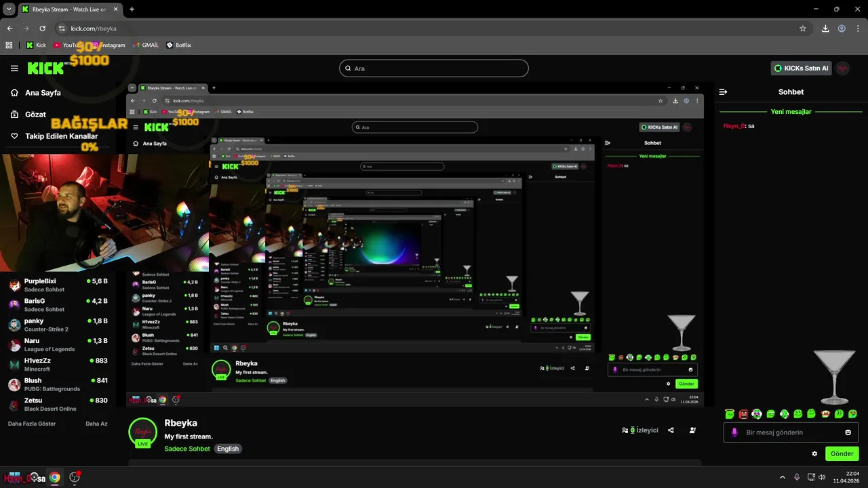This screenshot has width=868, height=488.
Task: Open PurpleBixi's channel from the sidebar
Action: (58, 285)
